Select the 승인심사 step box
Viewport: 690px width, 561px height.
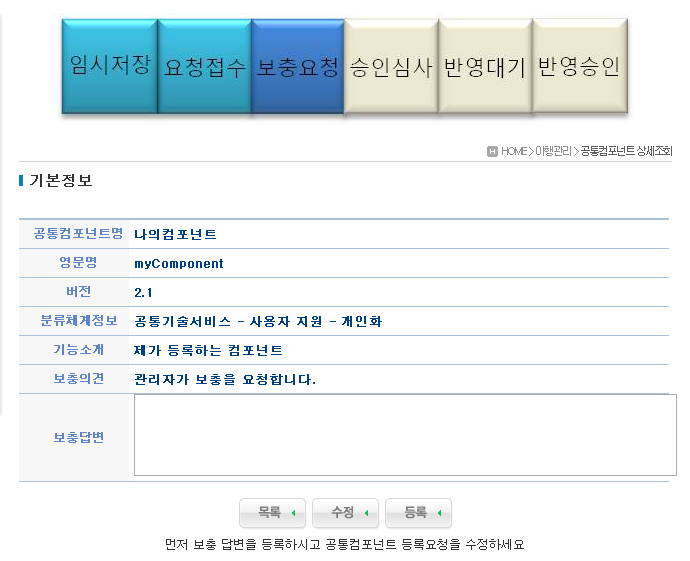[x=391, y=66]
